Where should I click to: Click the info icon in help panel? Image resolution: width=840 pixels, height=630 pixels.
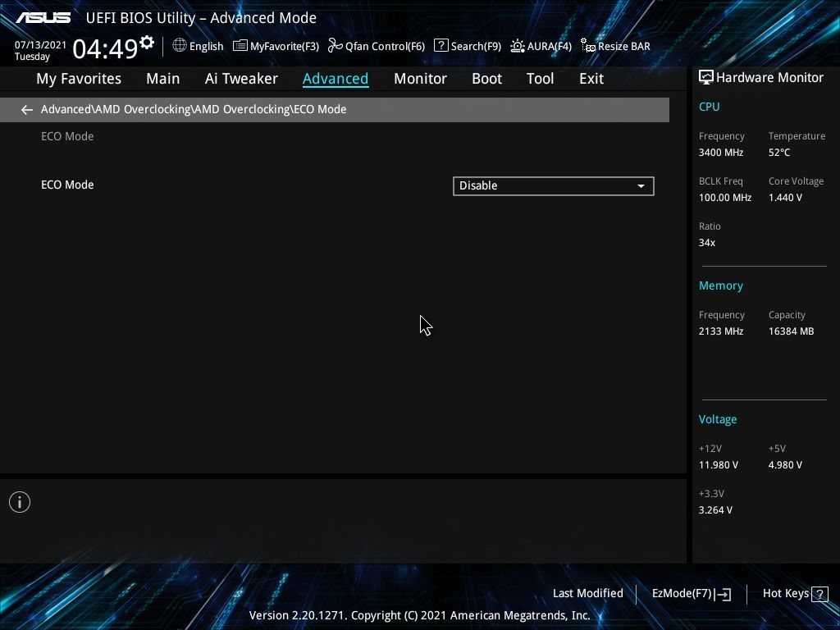pos(20,502)
